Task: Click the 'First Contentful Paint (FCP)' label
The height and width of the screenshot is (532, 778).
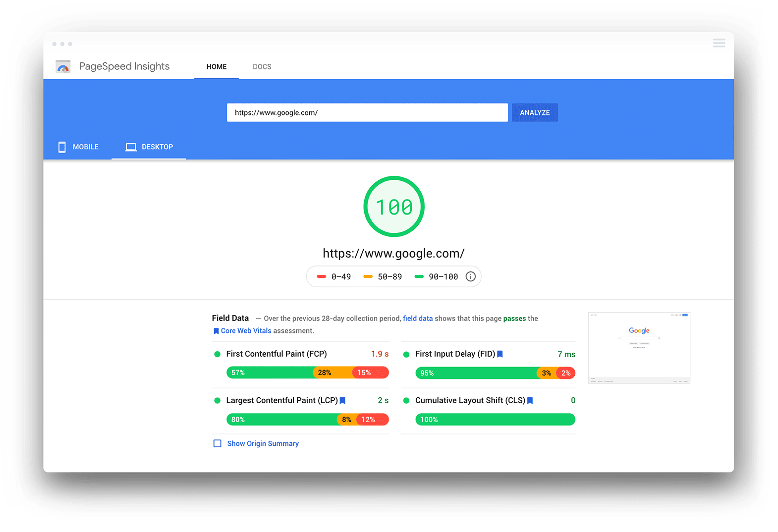Action: [277, 354]
